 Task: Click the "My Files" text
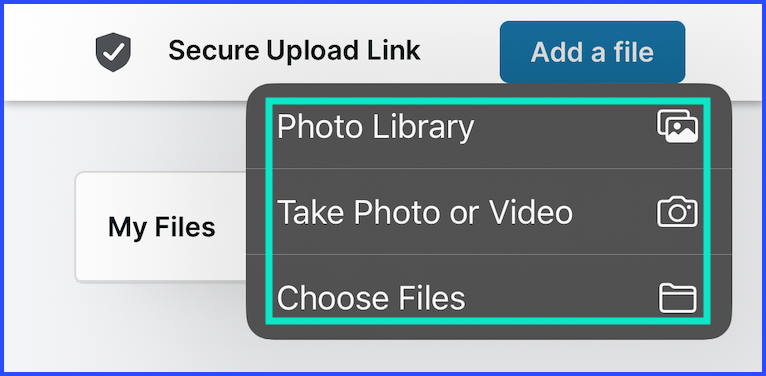pos(162,227)
